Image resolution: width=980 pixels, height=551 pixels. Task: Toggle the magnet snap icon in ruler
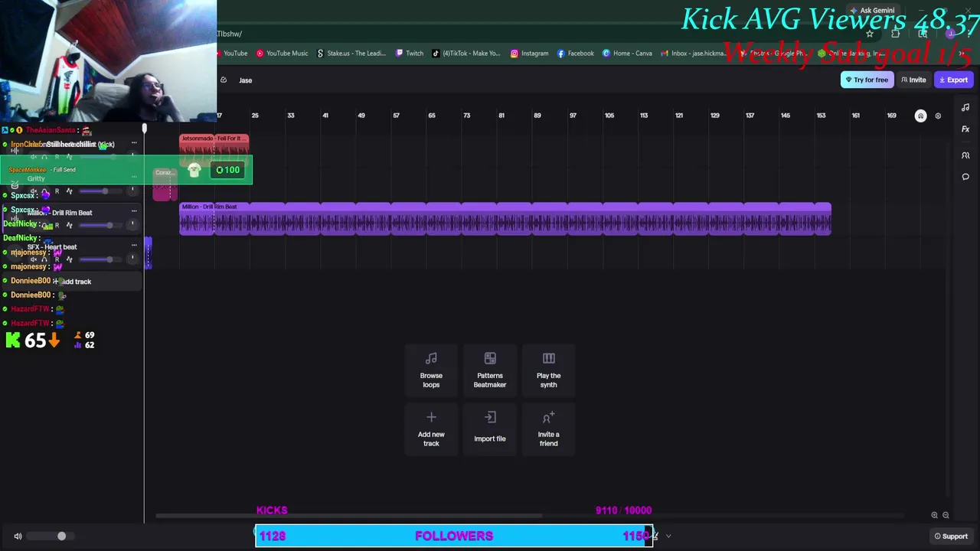[x=921, y=116]
